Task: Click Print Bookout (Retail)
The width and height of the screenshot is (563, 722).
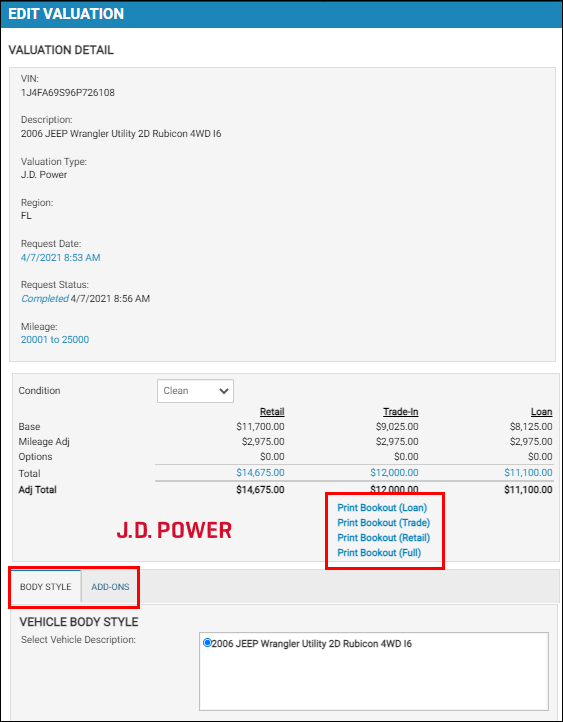Action: 383,537
